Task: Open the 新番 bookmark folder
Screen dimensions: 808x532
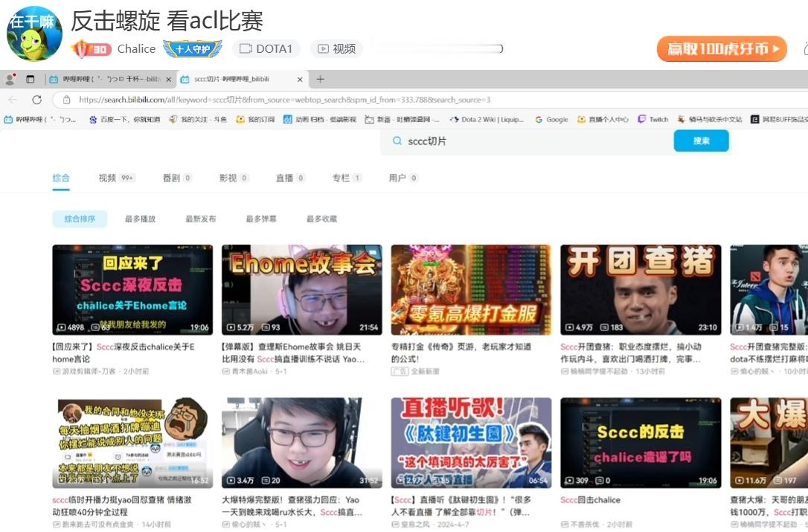Action: [402, 119]
